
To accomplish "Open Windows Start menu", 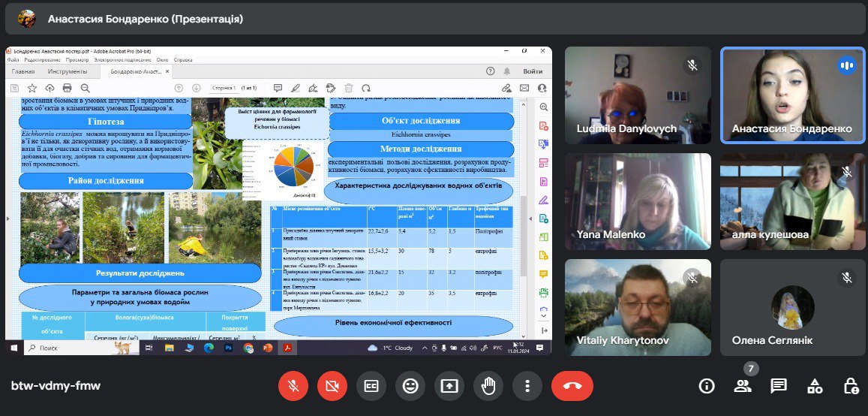I will (x=14, y=348).
